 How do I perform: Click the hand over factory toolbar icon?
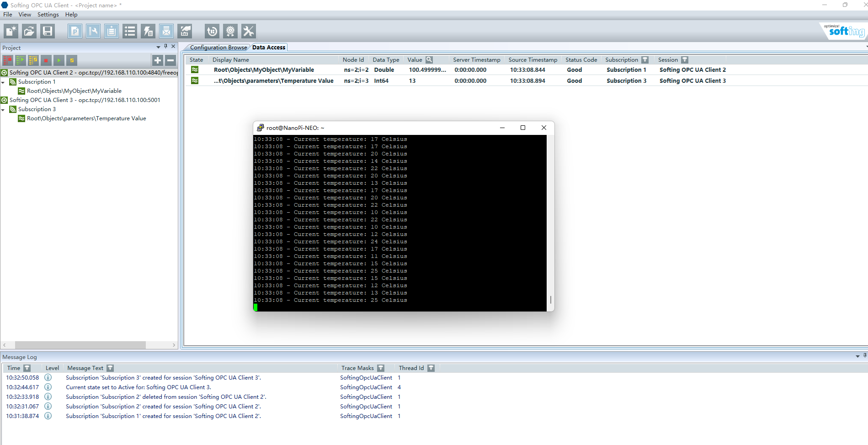[x=185, y=31]
